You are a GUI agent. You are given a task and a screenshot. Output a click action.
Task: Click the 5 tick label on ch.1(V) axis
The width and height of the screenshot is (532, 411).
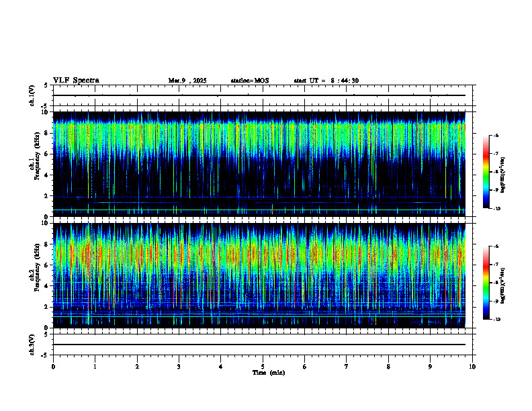[x=46, y=85]
